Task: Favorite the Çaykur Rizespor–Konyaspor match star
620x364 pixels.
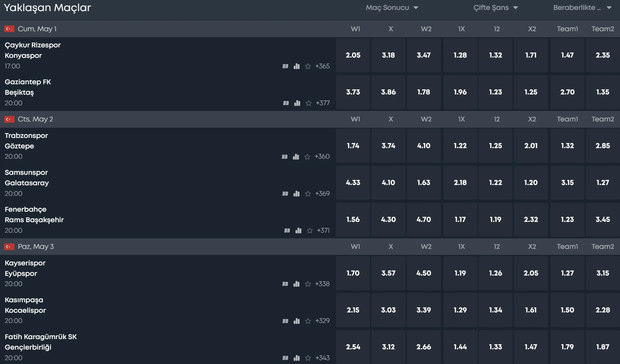Action: click(308, 66)
